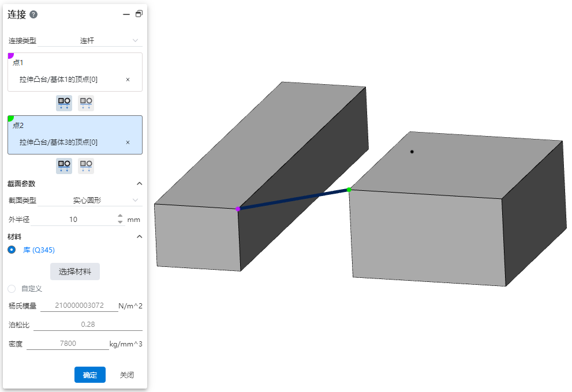Choose the 自定义 material radio option
The height and width of the screenshot is (392, 572).
(12, 288)
